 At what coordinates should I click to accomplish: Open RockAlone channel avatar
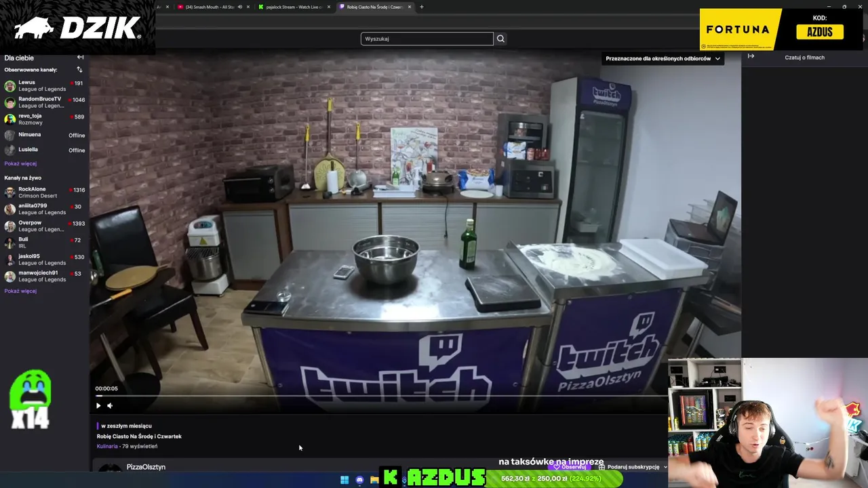(9, 192)
